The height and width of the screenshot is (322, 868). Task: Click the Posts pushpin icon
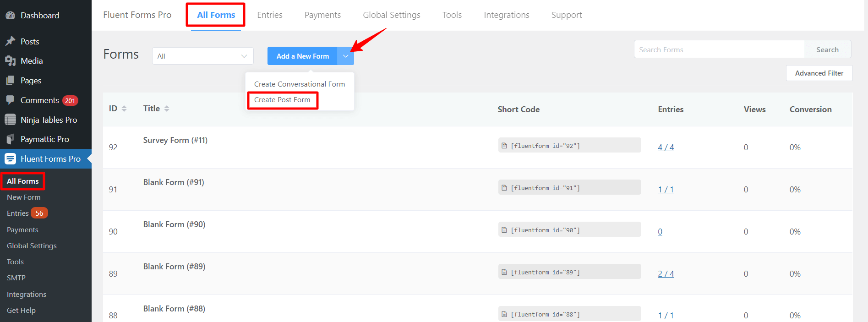[10, 41]
